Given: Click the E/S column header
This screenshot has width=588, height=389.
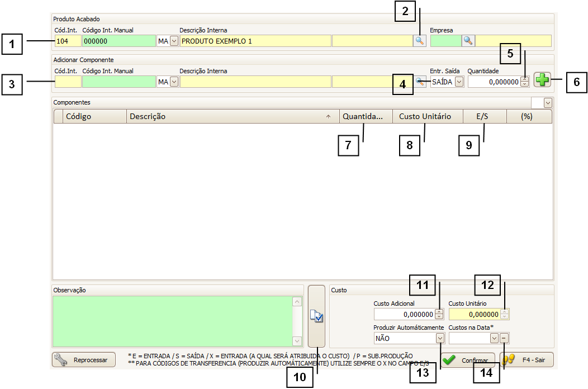Looking at the screenshot, I should point(484,116).
